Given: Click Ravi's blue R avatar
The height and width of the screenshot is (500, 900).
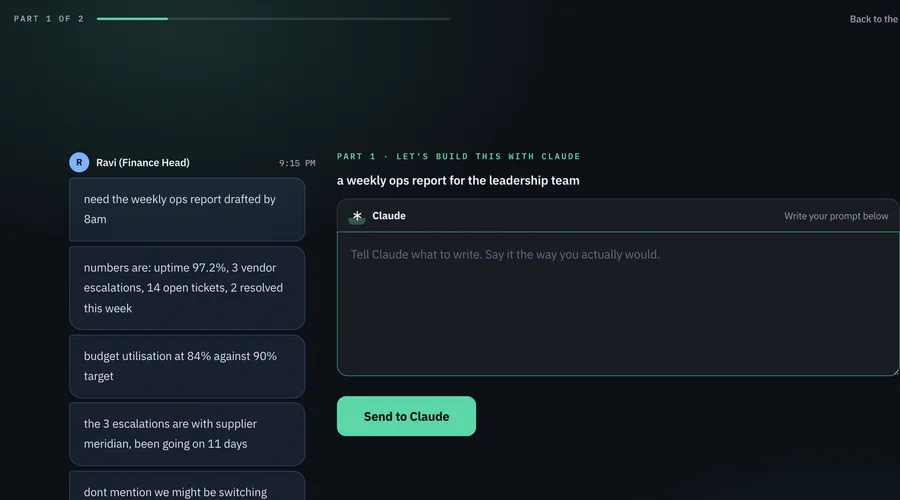Looking at the screenshot, I should pos(79,162).
